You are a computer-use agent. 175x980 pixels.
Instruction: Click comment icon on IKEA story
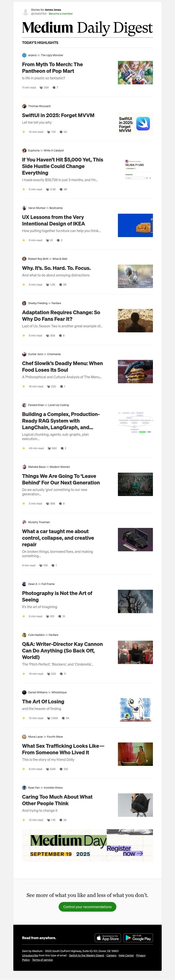pos(58,240)
